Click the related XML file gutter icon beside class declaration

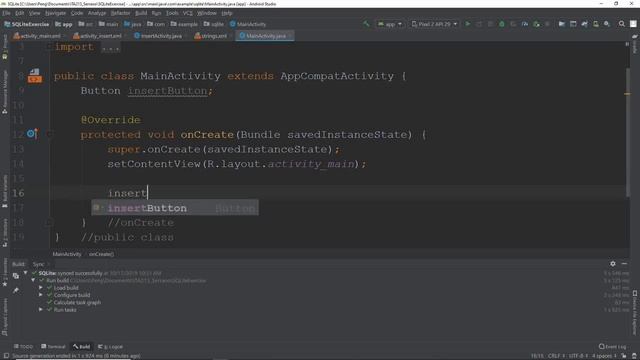click(34, 76)
